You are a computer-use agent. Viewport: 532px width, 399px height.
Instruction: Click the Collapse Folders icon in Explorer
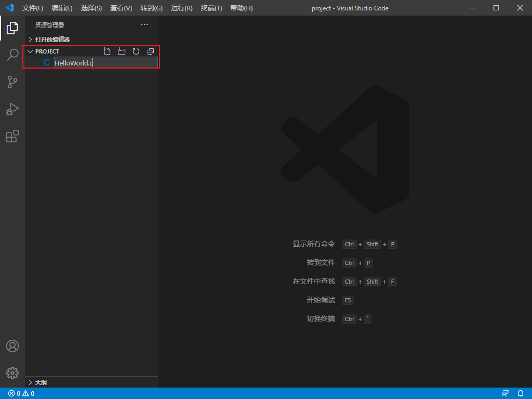tap(151, 51)
